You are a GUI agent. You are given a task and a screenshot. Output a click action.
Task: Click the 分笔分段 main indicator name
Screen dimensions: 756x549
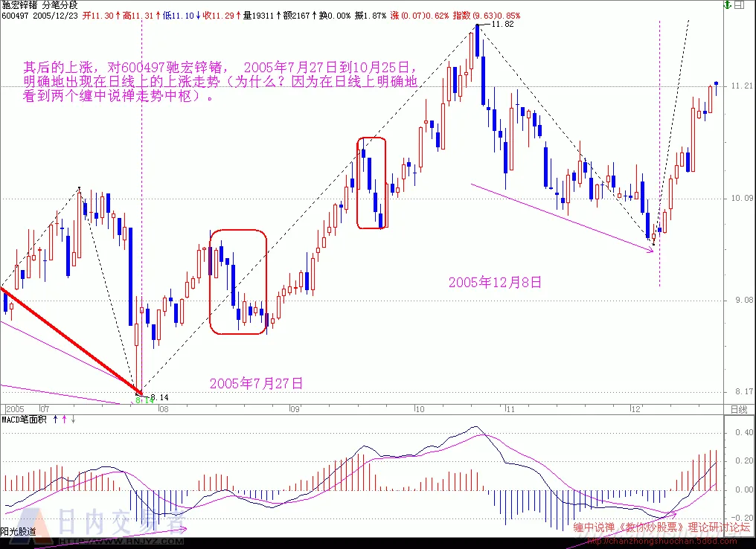[60, 5]
